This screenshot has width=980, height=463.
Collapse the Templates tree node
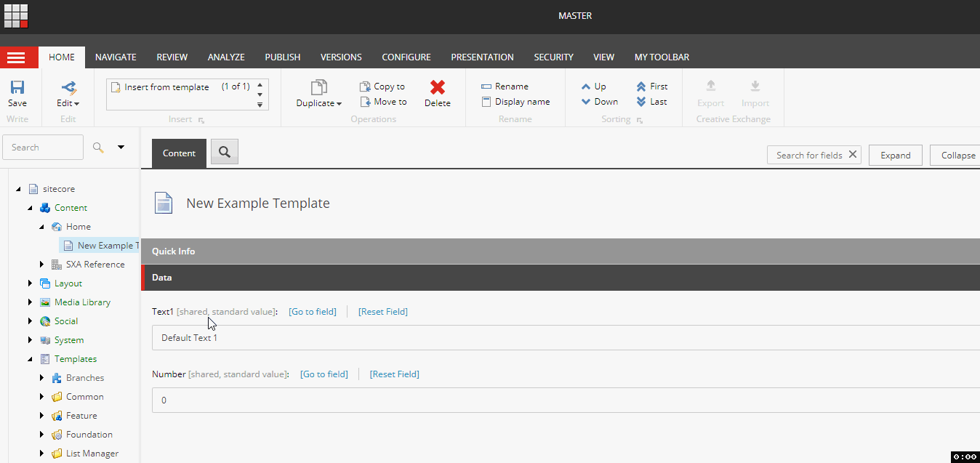(x=31, y=359)
